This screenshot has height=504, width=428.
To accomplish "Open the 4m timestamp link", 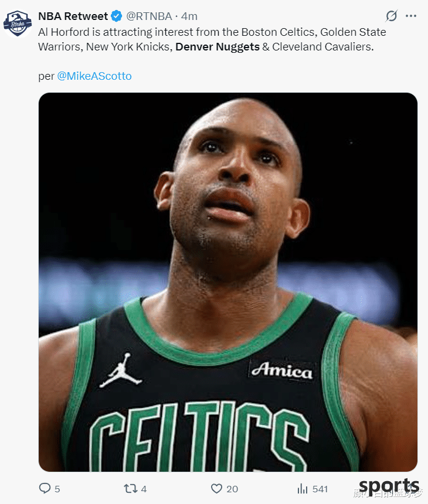I will point(189,16).
